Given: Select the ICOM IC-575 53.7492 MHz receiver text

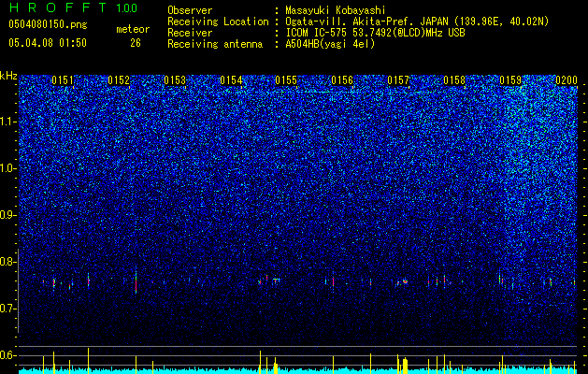Looking at the screenshot, I should (375, 33).
